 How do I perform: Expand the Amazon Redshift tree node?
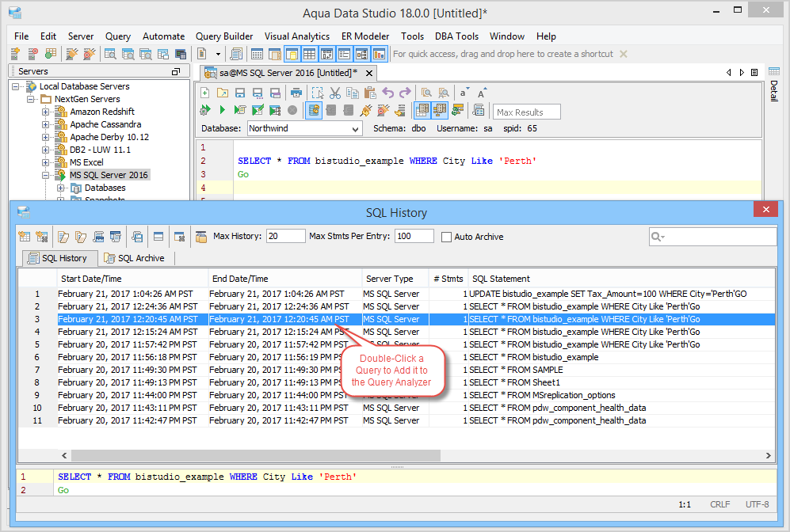[45, 112]
